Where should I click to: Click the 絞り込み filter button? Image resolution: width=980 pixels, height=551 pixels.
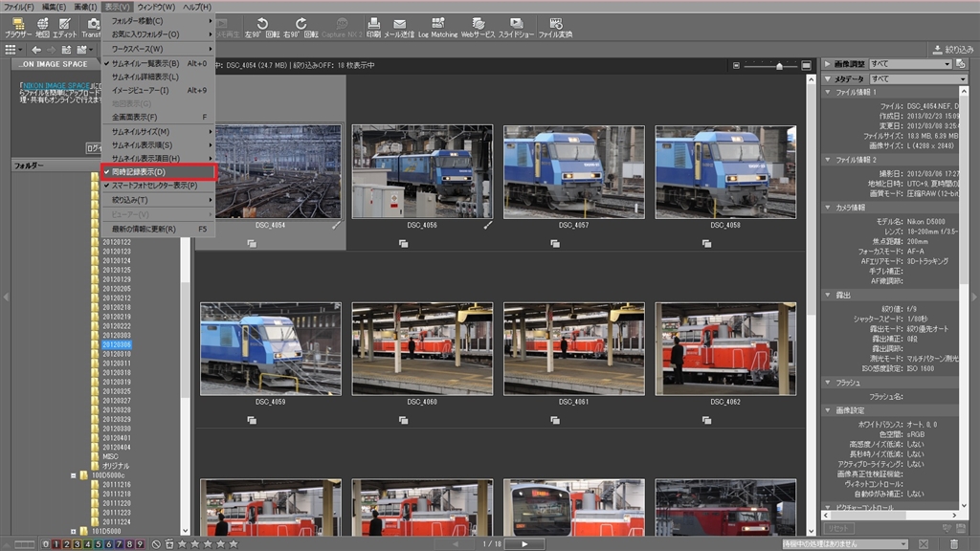[950, 49]
